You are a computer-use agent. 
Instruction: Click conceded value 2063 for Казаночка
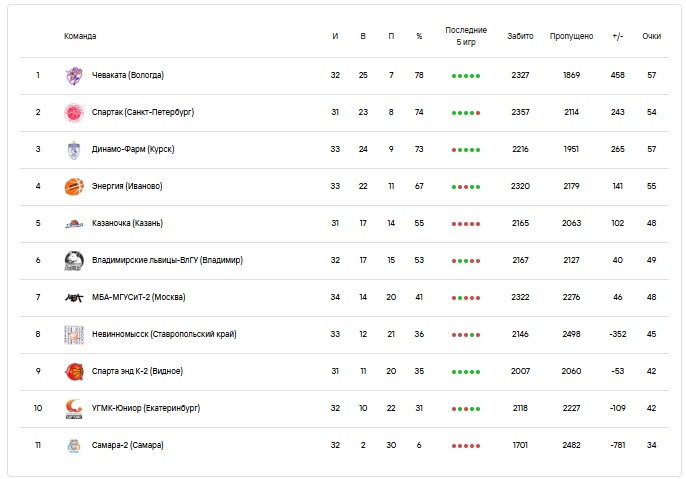(x=571, y=223)
